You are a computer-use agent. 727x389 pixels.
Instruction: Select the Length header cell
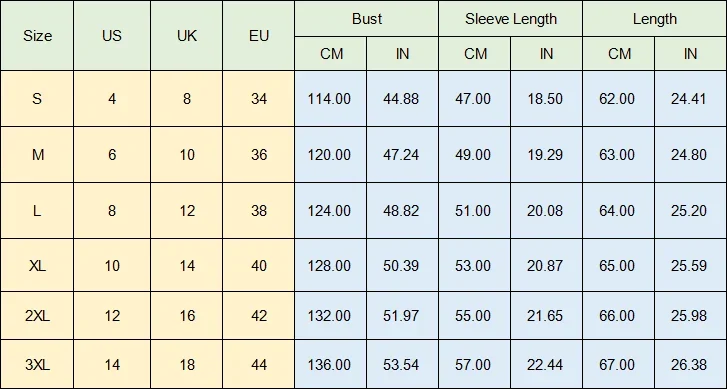coord(655,19)
